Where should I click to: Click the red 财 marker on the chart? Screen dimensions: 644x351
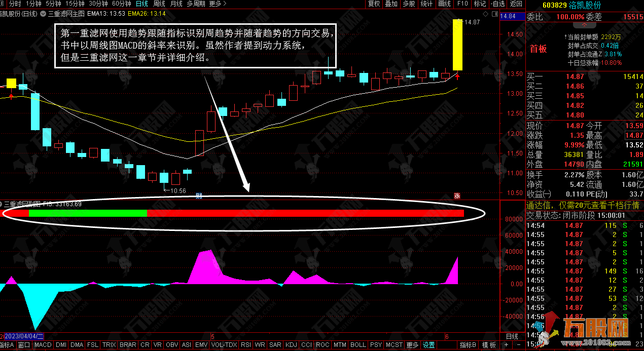tap(199, 196)
